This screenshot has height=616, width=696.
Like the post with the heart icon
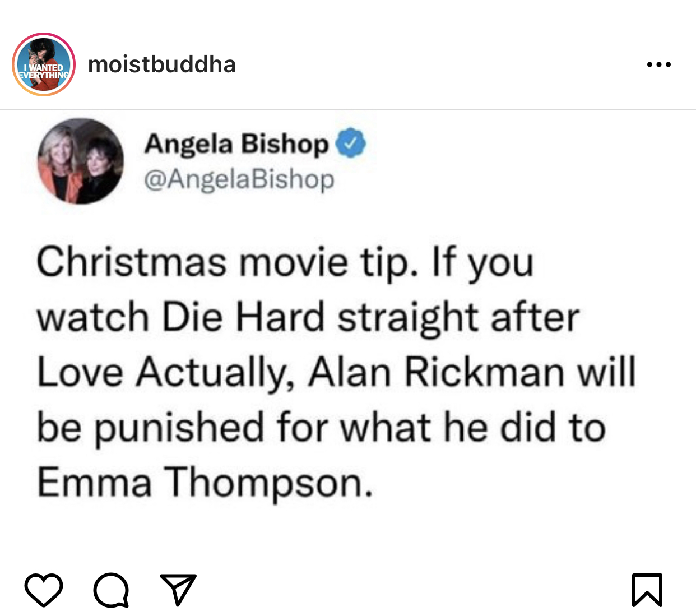[x=44, y=590]
